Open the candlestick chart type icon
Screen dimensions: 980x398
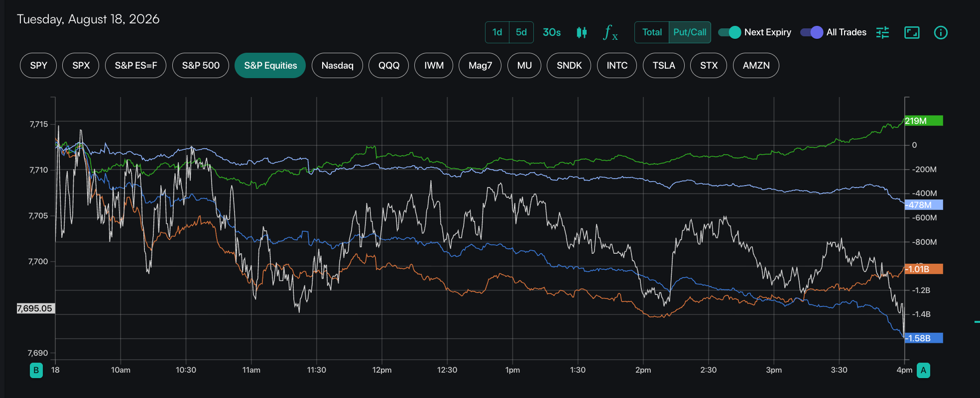pyautogui.click(x=581, y=32)
